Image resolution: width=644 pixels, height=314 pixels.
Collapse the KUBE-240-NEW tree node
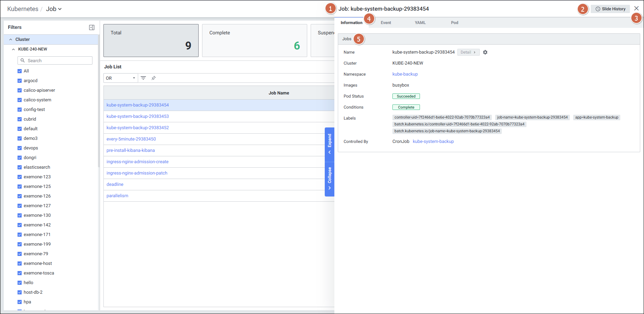13,49
